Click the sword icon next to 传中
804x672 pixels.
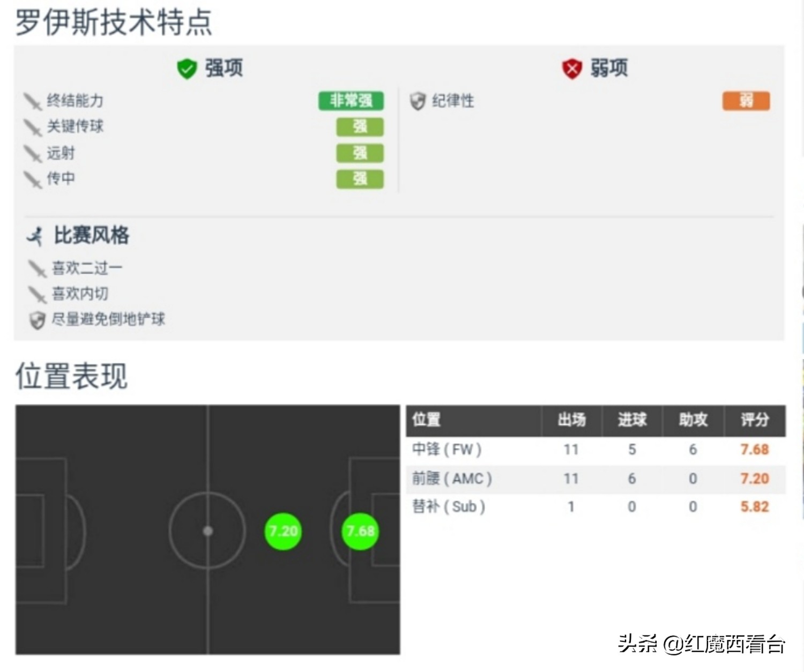coord(32,180)
